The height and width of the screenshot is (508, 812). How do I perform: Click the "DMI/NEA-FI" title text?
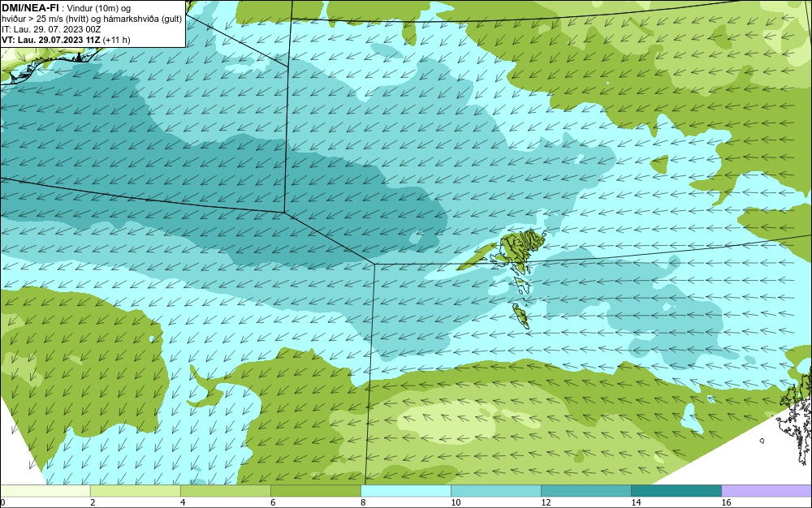coord(30,8)
